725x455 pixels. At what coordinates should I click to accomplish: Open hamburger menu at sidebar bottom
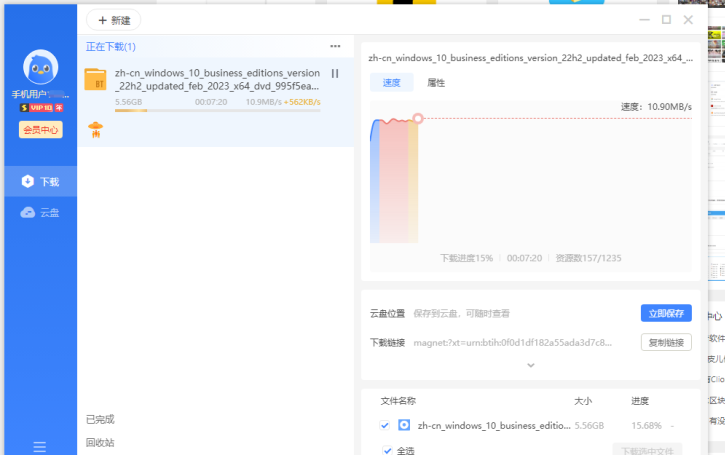coord(40,447)
